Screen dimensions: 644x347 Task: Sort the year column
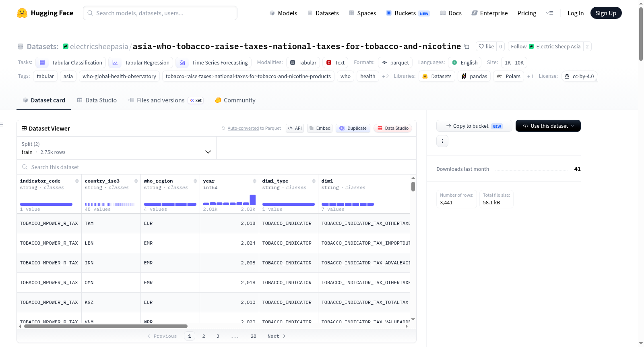(254, 181)
